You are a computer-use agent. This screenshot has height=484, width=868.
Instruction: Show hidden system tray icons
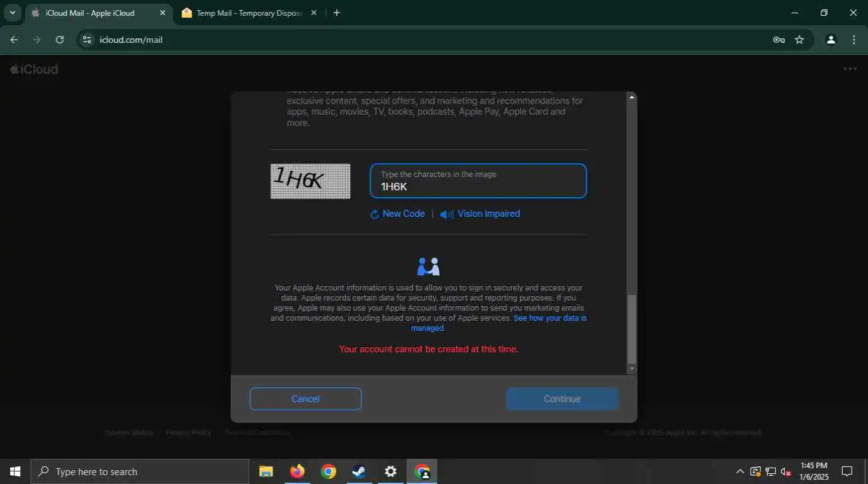tap(740, 471)
